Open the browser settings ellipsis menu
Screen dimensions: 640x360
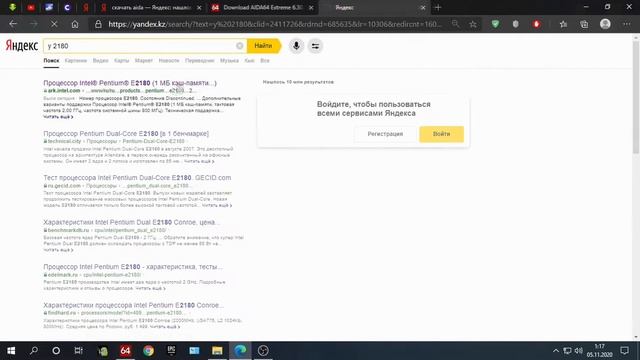(627, 24)
